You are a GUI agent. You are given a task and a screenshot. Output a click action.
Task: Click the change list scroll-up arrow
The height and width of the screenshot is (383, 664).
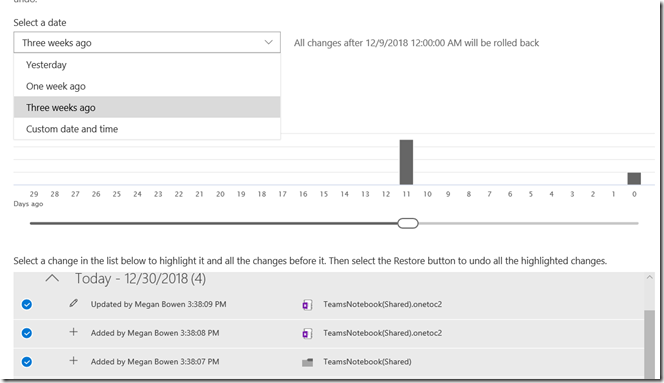649,278
